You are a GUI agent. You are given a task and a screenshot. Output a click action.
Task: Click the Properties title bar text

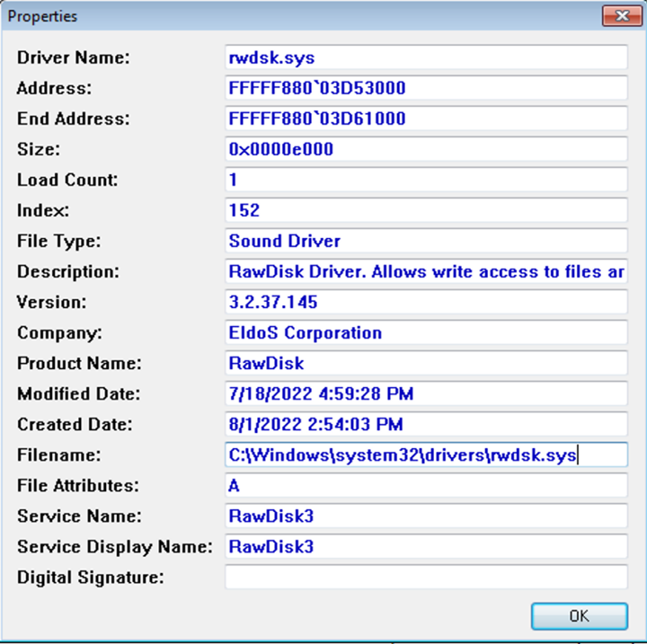(x=42, y=16)
